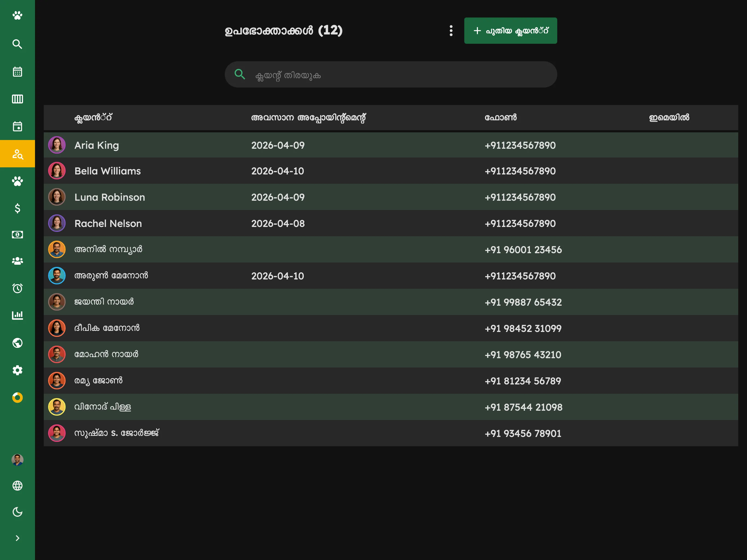The width and height of the screenshot is (747, 560).
Task: Click Bella Williams' avatar photo
Action: pyautogui.click(x=57, y=171)
